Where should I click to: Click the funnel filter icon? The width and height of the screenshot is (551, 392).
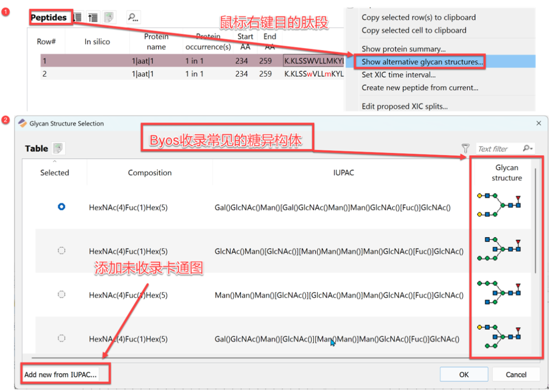465,148
